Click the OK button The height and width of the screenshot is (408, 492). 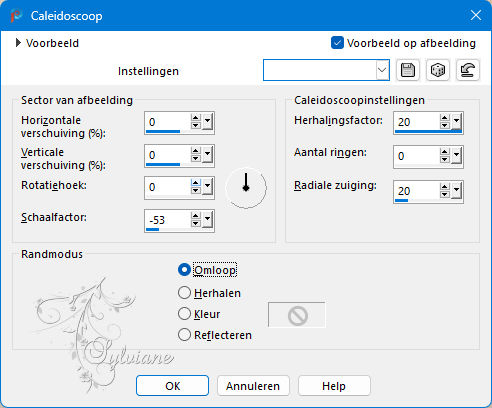coord(172,386)
